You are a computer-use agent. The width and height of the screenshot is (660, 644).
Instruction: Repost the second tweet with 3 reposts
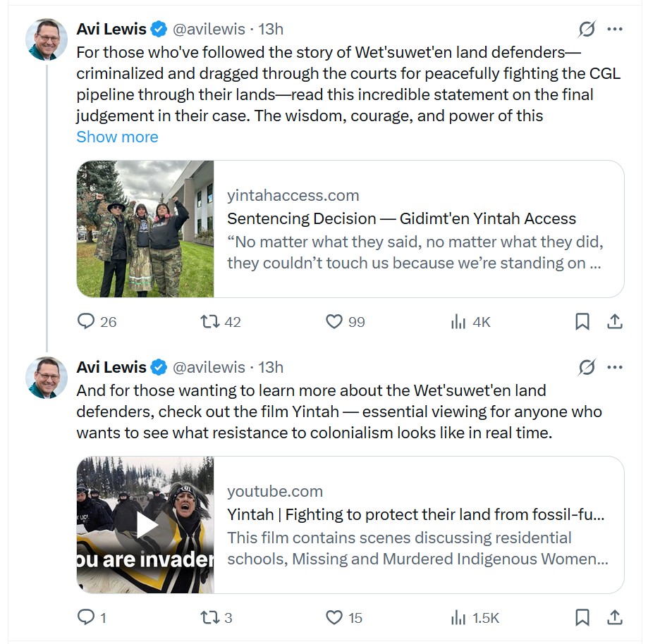pyautogui.click(x=210, y=618)
